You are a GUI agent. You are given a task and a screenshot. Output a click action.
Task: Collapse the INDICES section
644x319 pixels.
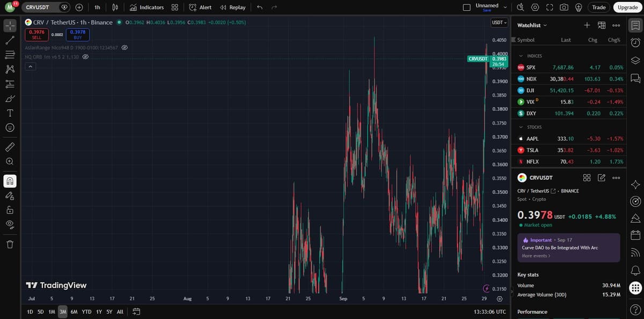(521, 56)
